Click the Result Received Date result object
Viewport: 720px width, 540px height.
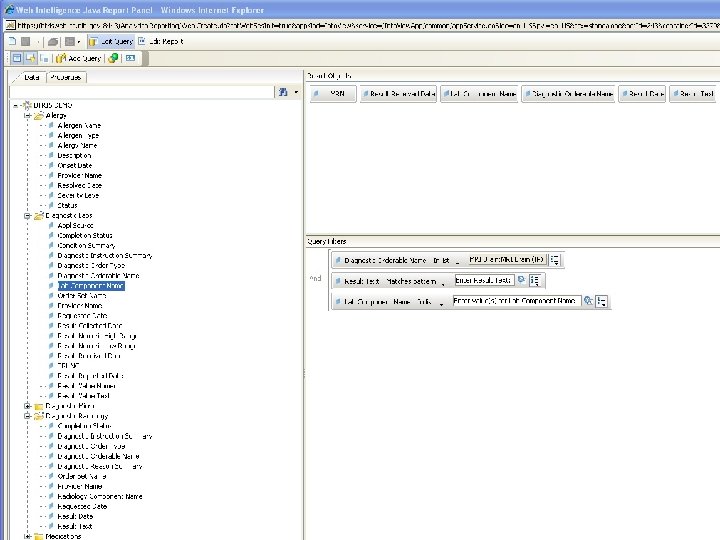click(398, 94)
